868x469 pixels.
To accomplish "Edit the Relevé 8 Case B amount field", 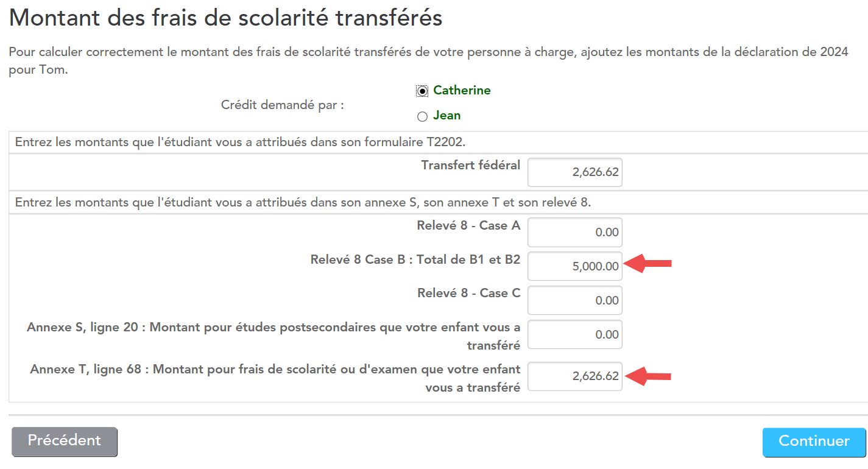I will [x=575, y=266].
